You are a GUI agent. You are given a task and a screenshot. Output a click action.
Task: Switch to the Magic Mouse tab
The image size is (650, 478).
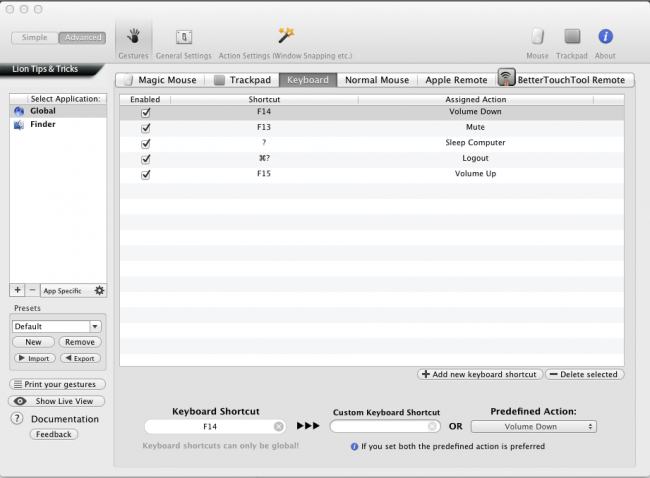point(160,80)
